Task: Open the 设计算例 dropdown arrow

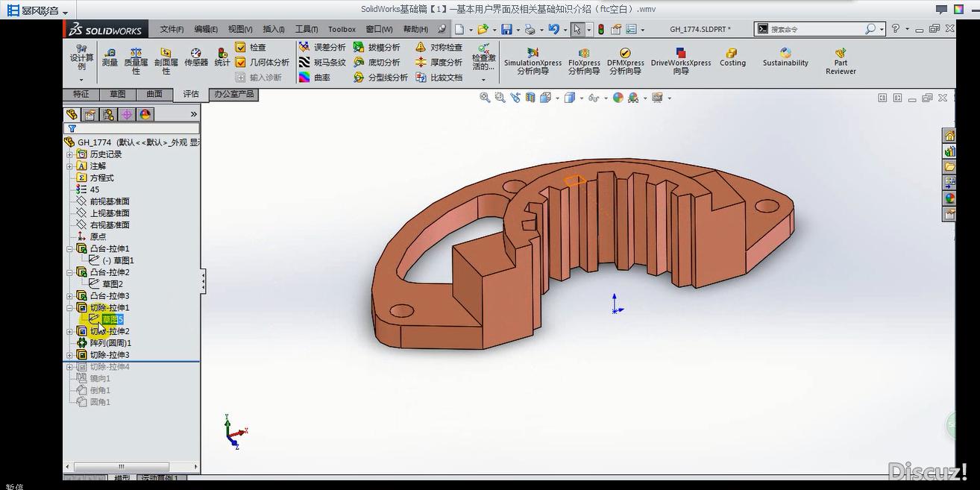Action: pyautogui.click(x=81, y=79)
